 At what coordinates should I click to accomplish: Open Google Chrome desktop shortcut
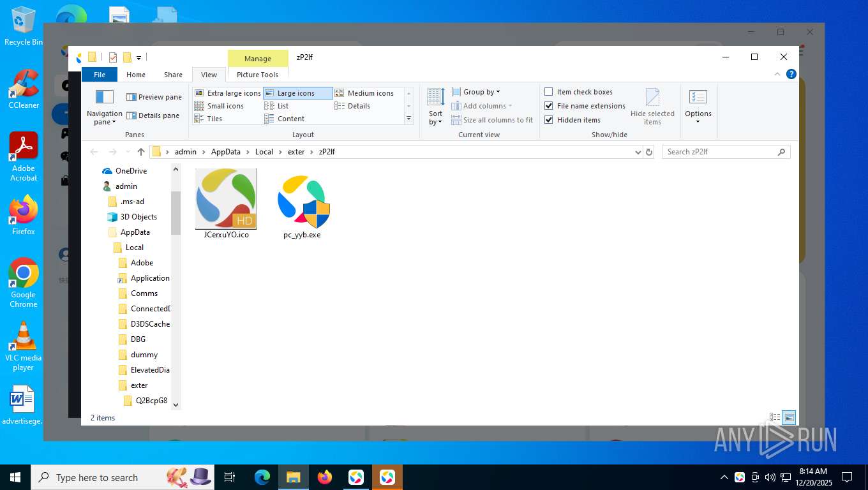click(x=24, y=283)
